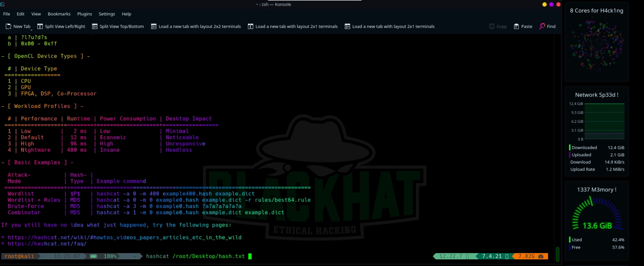Click the Downloaded 12.4 GiB entry

(597, 148)
